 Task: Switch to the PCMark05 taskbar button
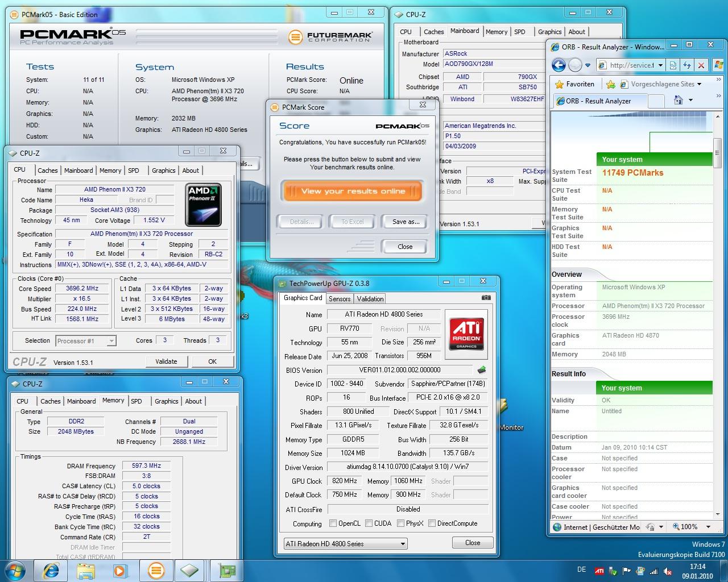coord(156,571)
